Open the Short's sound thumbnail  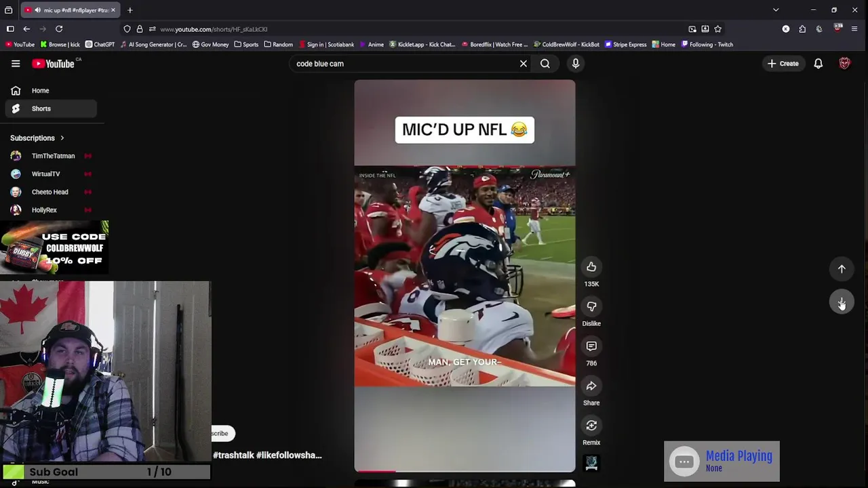click(591, 463)
